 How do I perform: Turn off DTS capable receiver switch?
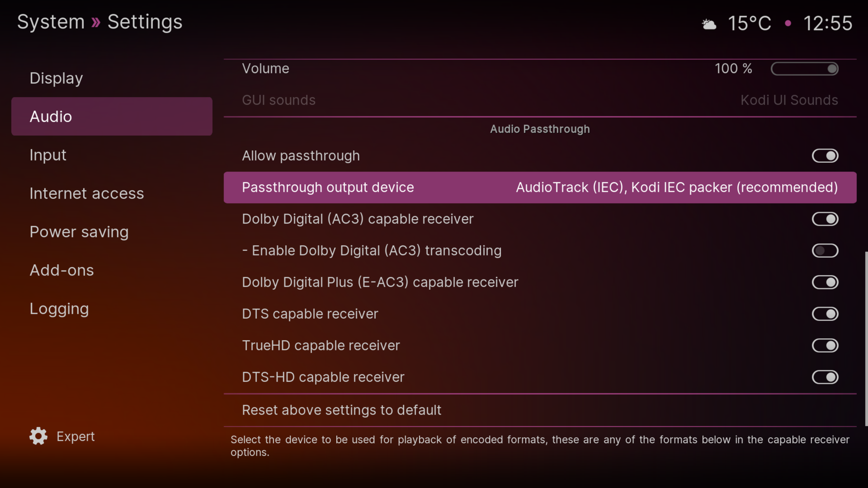coord(825,314)
